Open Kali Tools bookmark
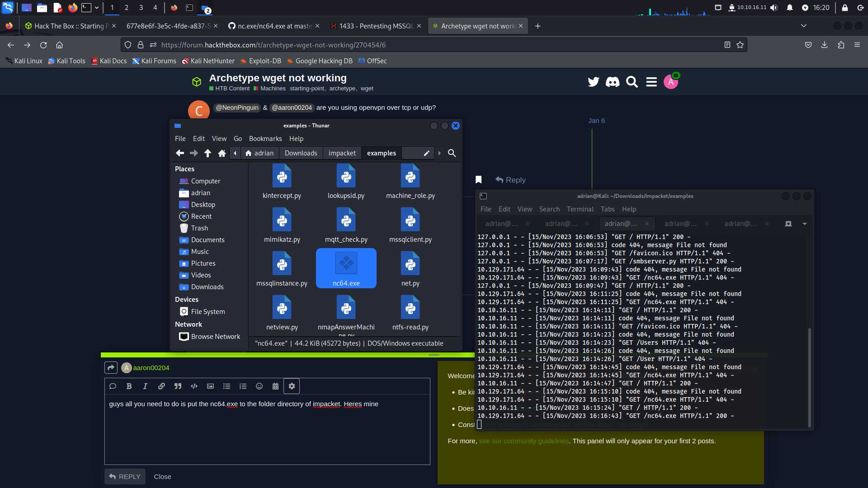868x488 pixels. coord(66,61)
